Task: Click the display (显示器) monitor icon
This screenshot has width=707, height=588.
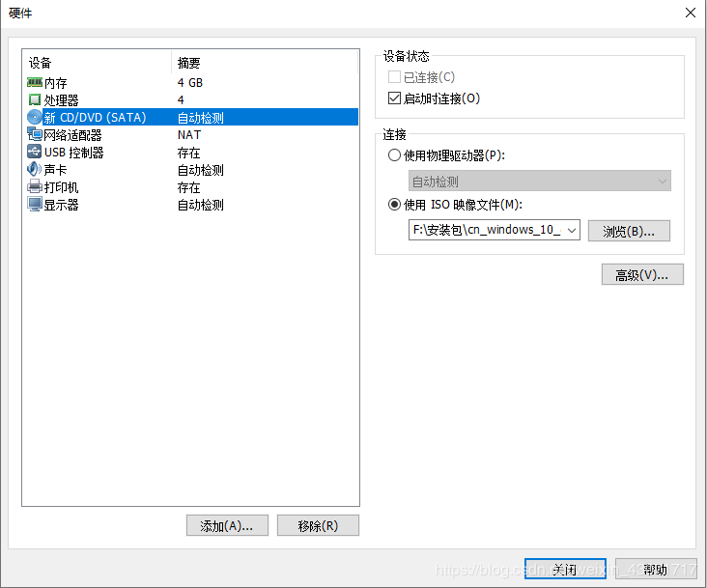Action: [x=35, y=205]
